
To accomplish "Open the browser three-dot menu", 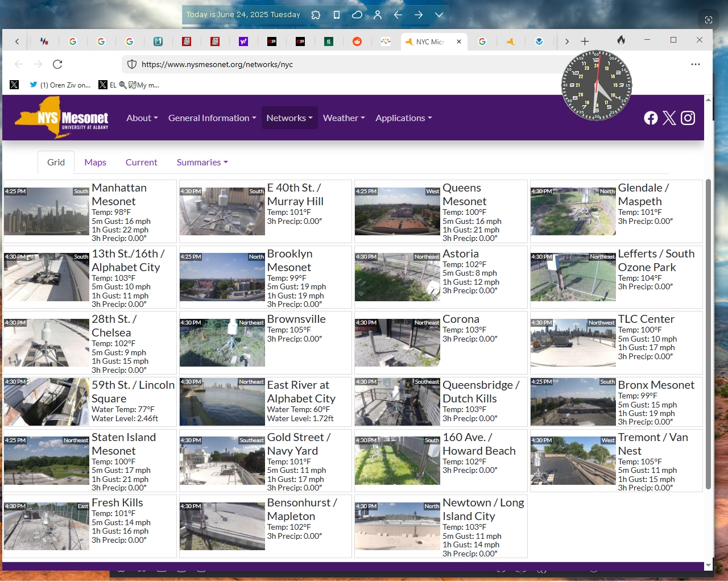I will pos(695,64).
